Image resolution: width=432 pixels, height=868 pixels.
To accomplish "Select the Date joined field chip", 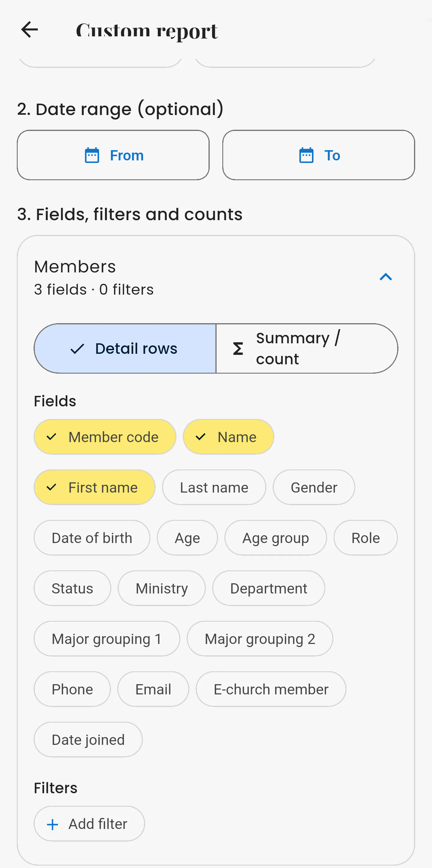I will (88, 740).
